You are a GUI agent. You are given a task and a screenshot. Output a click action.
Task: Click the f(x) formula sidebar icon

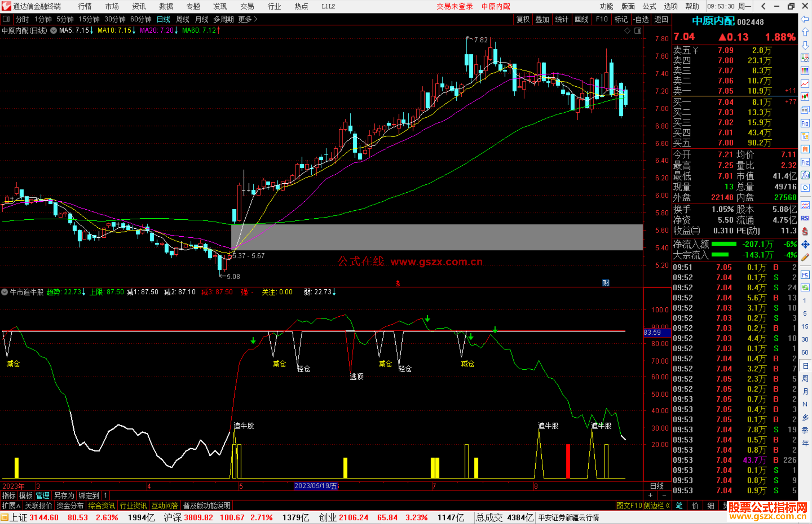[x=805, y=175]
